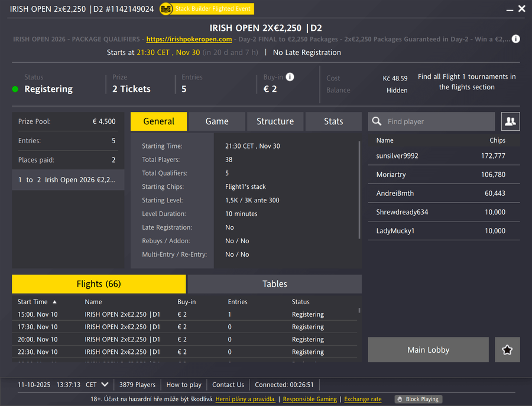Open the Game tab
532x406 pixels.
click(x=217, y=121)
